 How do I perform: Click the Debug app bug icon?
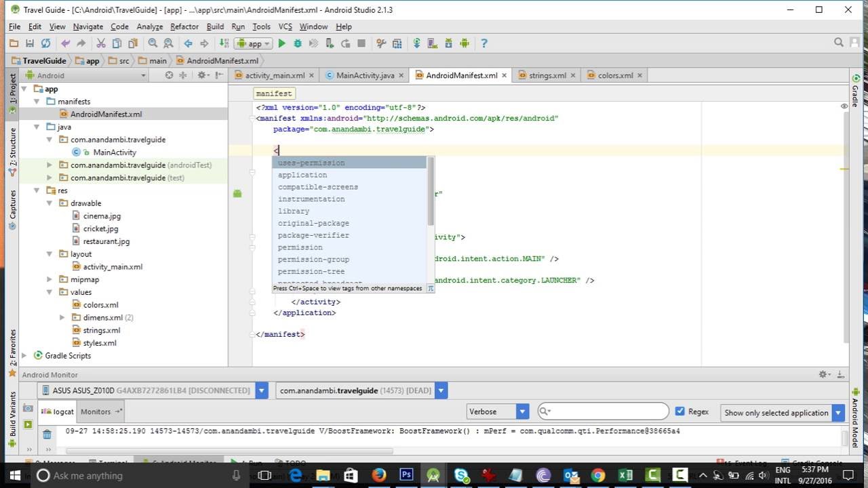pos(298,43)
